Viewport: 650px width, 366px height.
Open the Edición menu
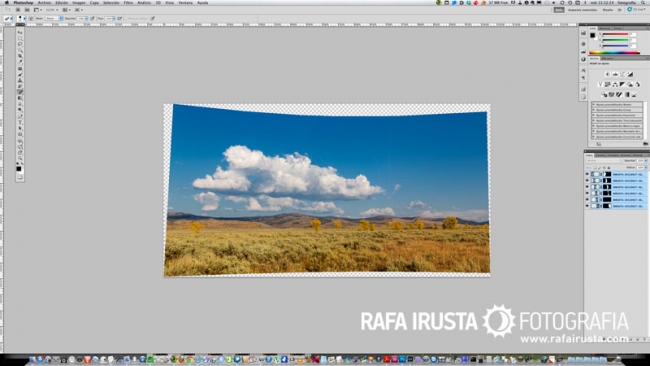point(61,2)
